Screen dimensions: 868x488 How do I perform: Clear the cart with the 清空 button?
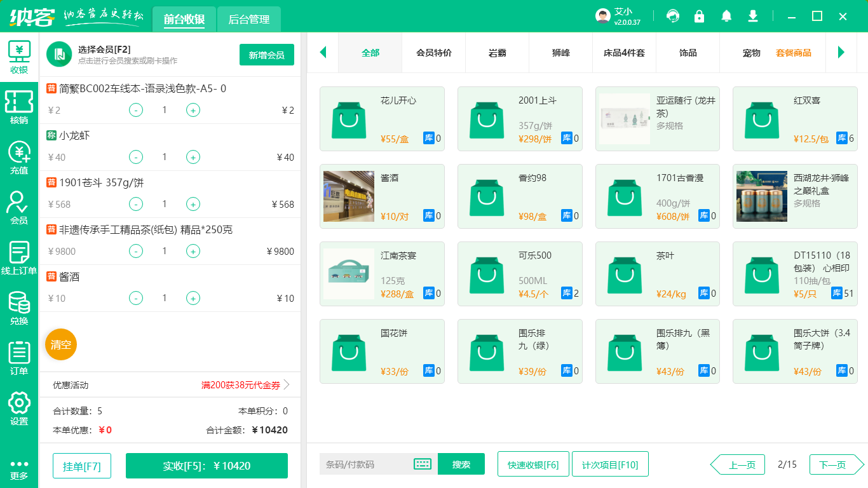pos(60,344)
